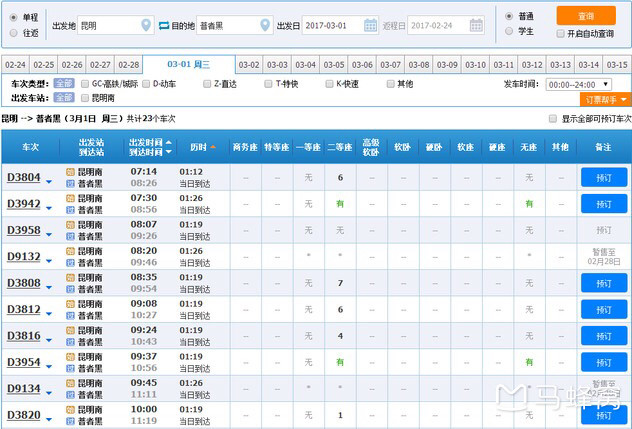
Task: Open the departure date calendar icon
Action: [x=370, y=25]
